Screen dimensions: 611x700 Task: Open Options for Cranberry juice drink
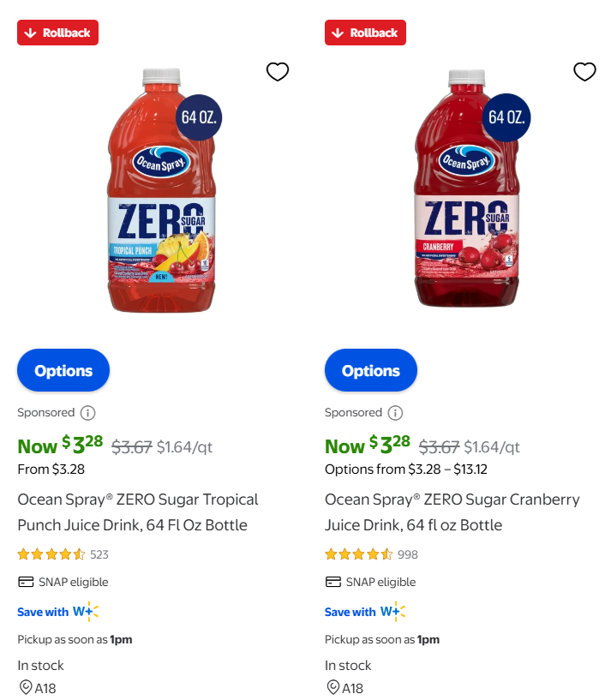pyautogui.click(x=370, y=371)
